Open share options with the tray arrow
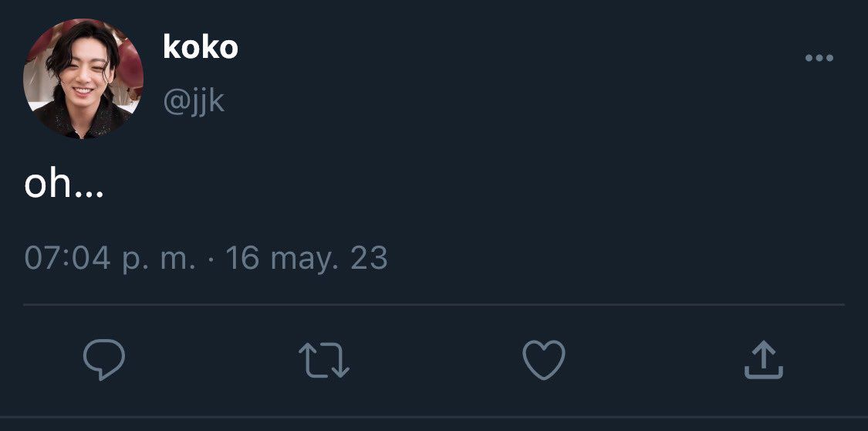Viewport: 868px width, 431px height. pos(763,359)
